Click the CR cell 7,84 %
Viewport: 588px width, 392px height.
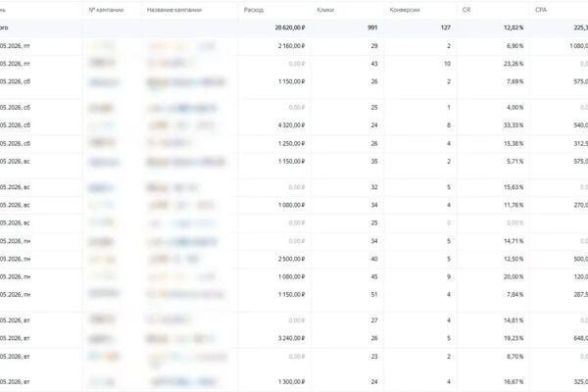tap(514, 294)
